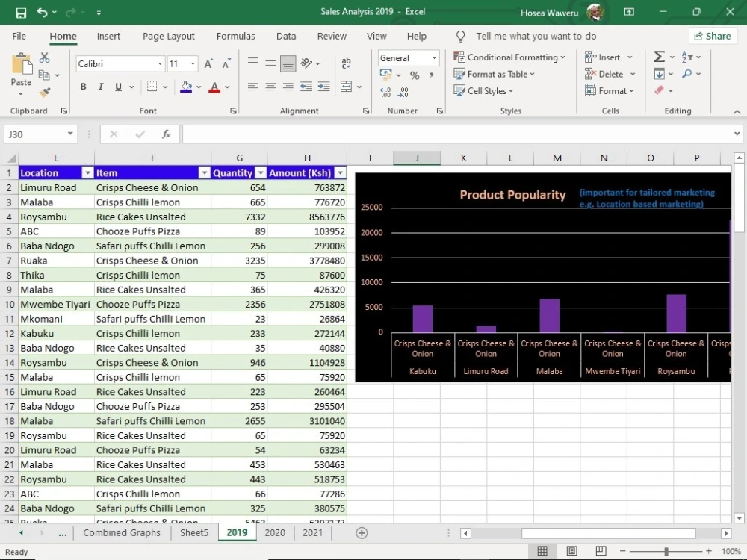The image size is (747, 560).
Task: Switch to the Formulas ribbon tab
Action: (x=235, y=36)
